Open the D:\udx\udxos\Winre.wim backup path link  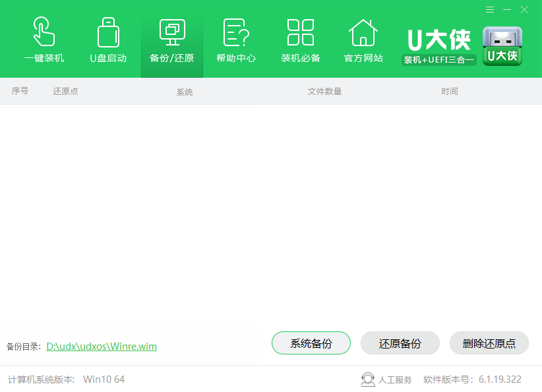tap(102, 347)
